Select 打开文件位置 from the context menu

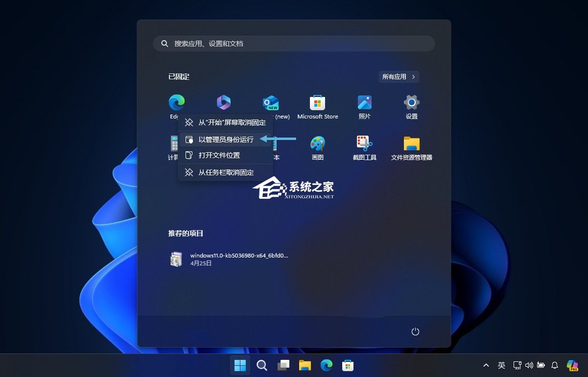point(225,155)
